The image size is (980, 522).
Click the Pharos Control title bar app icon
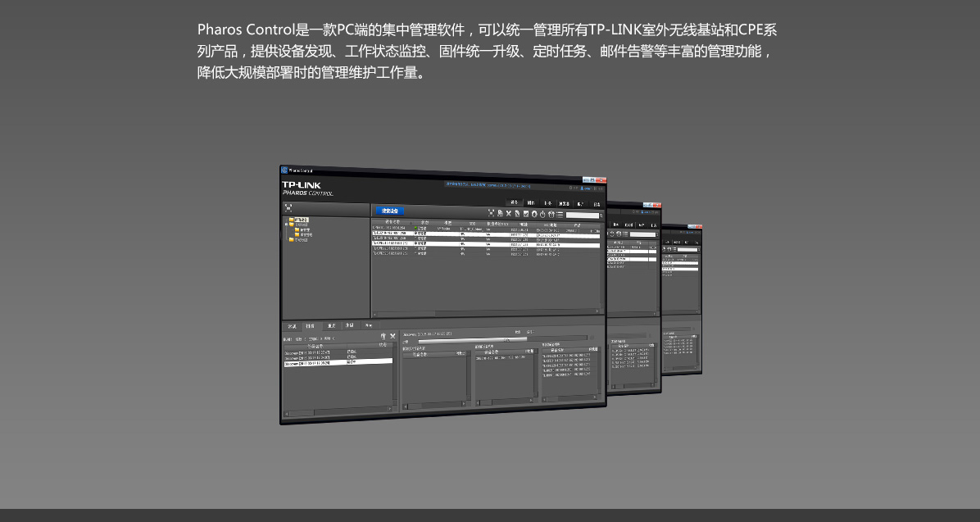284,170
